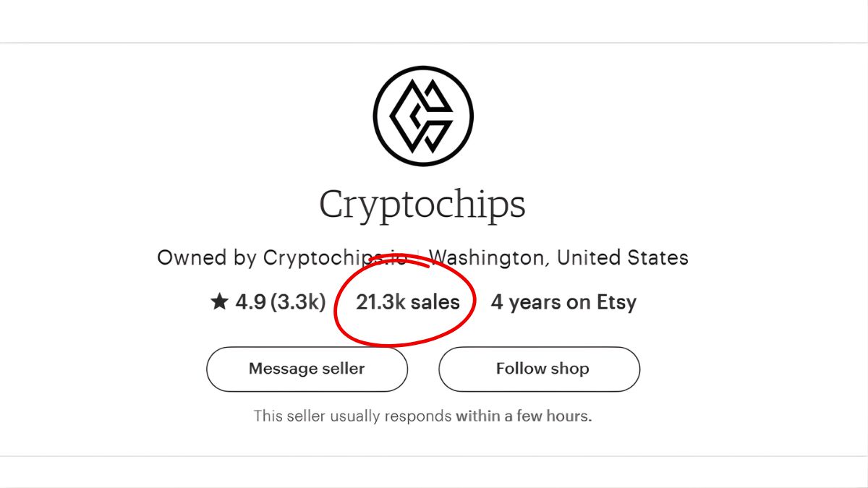
Task: Open the (3.3k) reviews count
Action: coord(298,302)
